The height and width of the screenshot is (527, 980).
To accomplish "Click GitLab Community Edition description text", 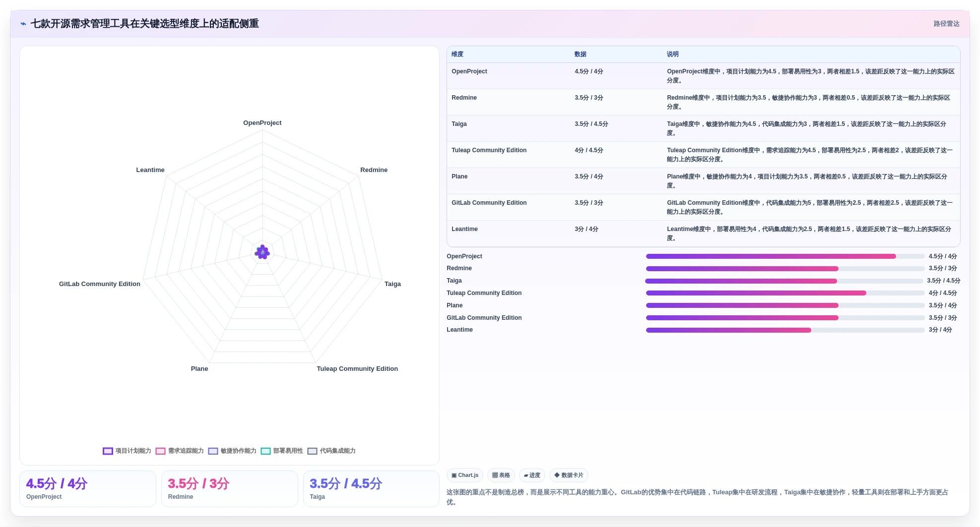I will tap(810, 207).
